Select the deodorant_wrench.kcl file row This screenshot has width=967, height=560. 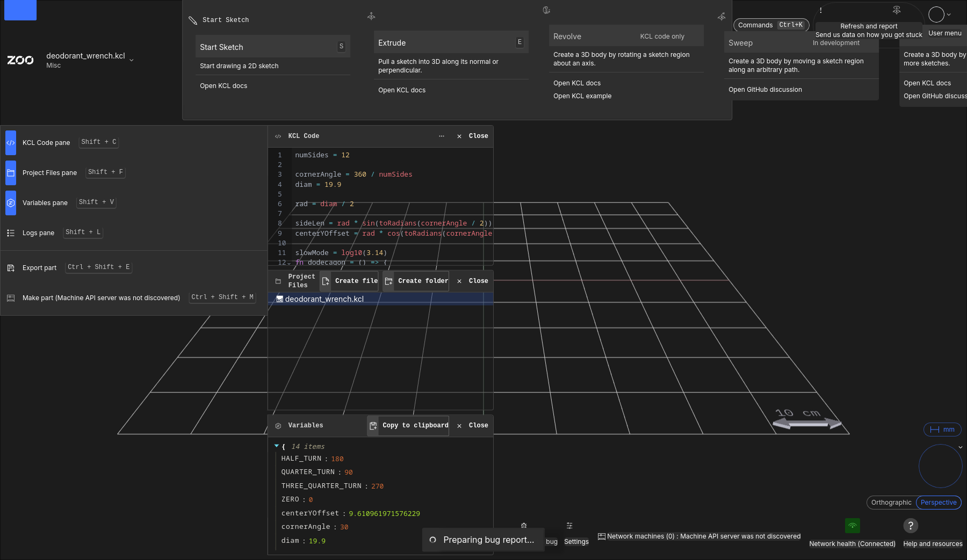pyautogui.click(x=380, y=299)
